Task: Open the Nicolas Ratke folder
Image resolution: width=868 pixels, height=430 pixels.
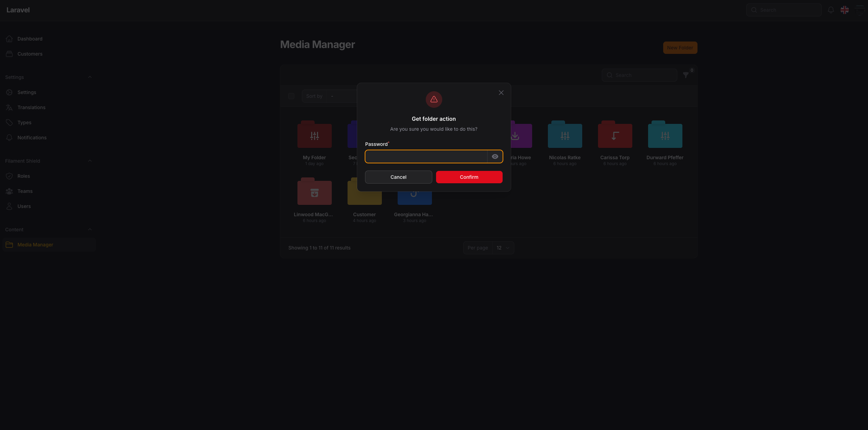Action: point(565,135)
